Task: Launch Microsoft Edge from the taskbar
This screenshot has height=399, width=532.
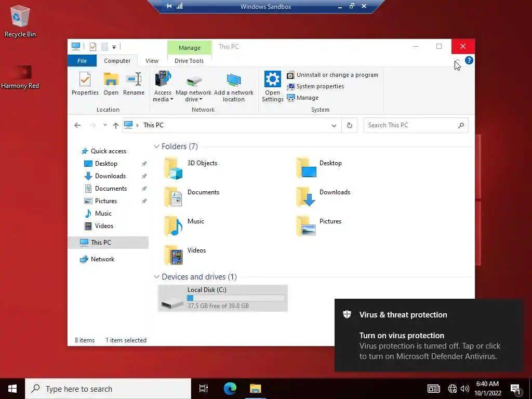Action: point(230,389)
